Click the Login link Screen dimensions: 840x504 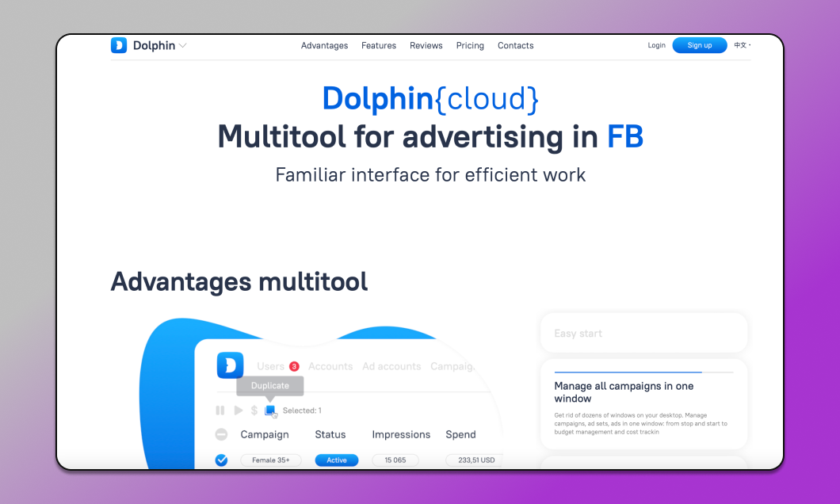coord(656,45)
